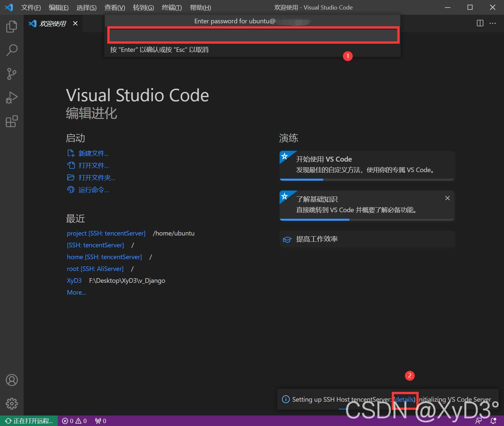Screen dimensions: 504x426
Task: Open notifications bell in status bar
Action: tap(493, 421)
